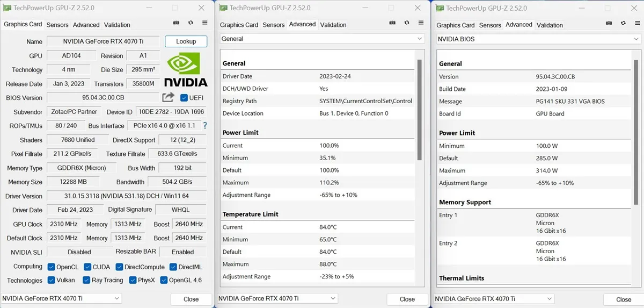Select Graphics Card tab in middle window
644x308 pixels.
click(239, 25)
